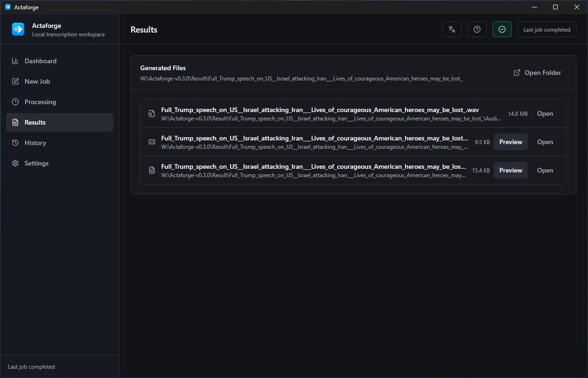588x378 pixels.
Task: Click the 9.5 KB file size
Action: tap(482, 142)
